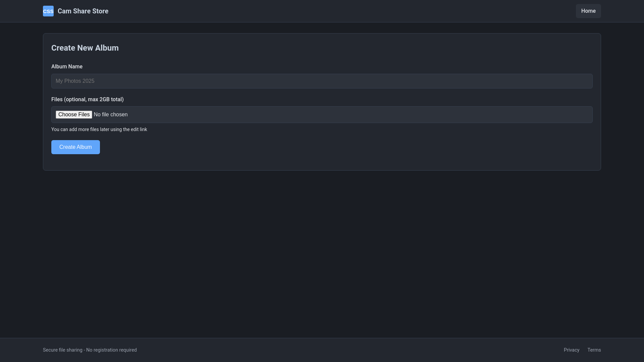Click the Create New Album heading
This screenshot has height=362, width=644.
85,48
